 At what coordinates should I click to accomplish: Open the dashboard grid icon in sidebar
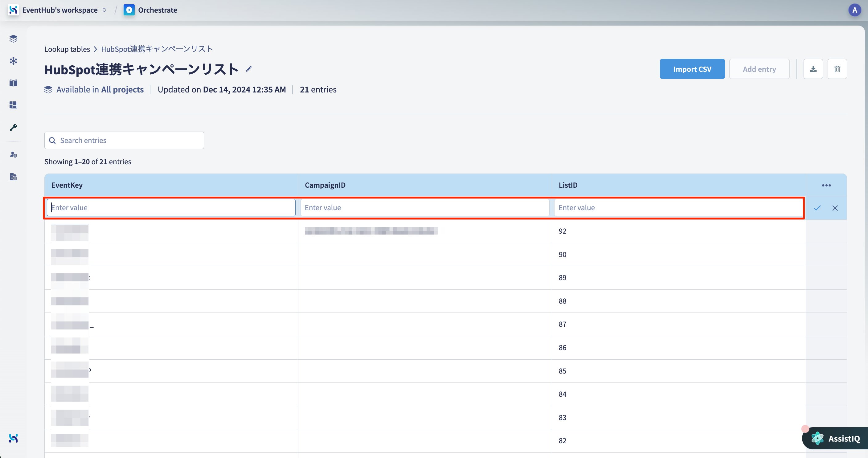point(14,105)
